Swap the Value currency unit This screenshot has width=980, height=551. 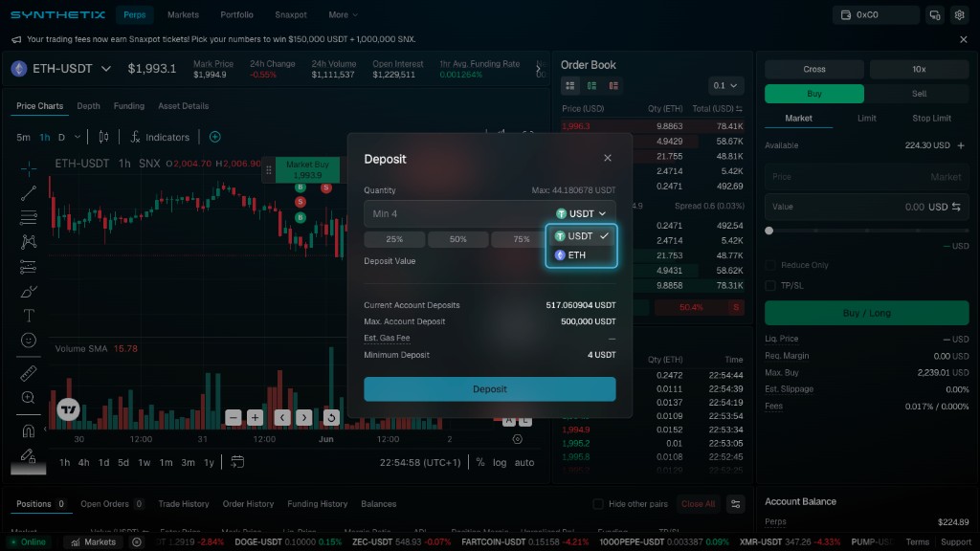(x=956, y=207)
